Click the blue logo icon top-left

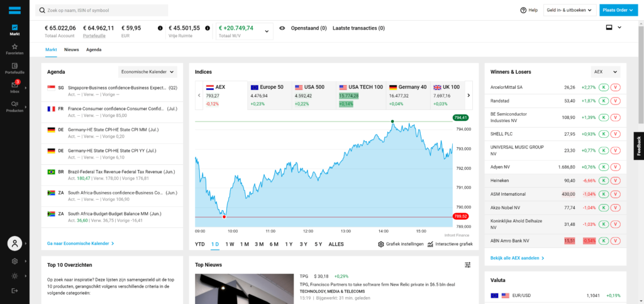click(15, 10)
